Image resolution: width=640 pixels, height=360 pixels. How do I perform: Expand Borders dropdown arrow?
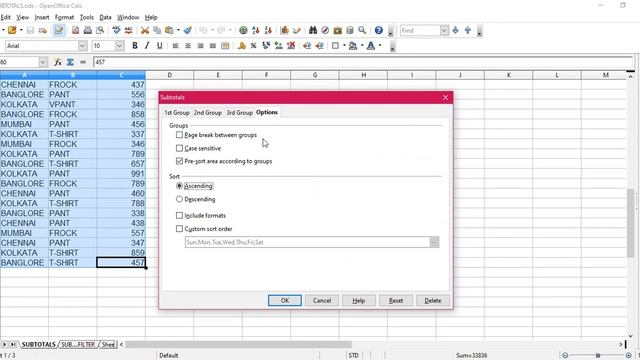[344, 46]
